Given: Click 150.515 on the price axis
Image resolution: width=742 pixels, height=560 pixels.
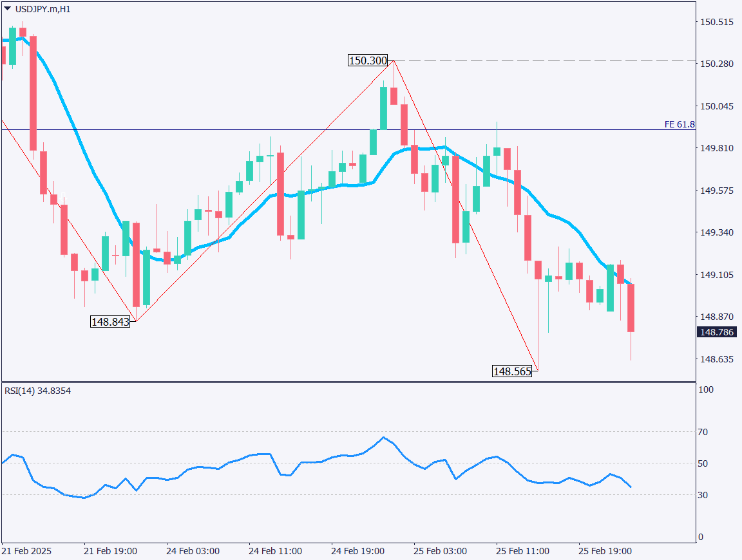Looking at the screenshot, I should click(x=716, y=22).
